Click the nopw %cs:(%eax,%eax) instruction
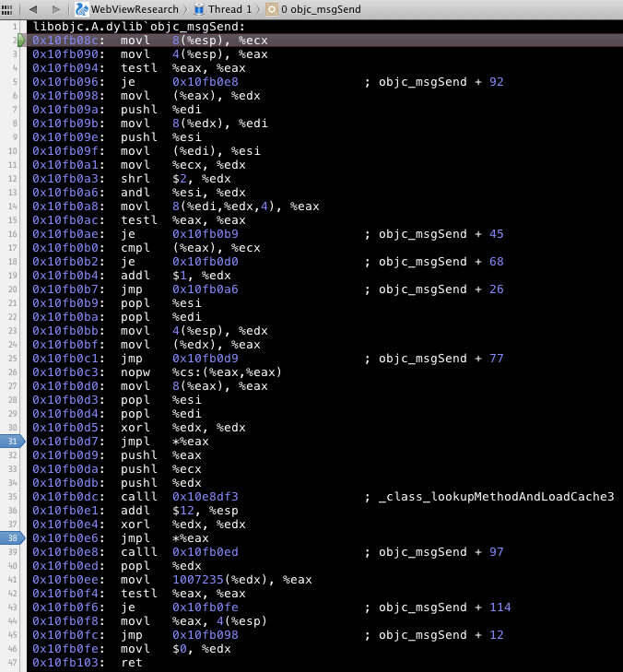623x672 pixels. coord(201,372)
